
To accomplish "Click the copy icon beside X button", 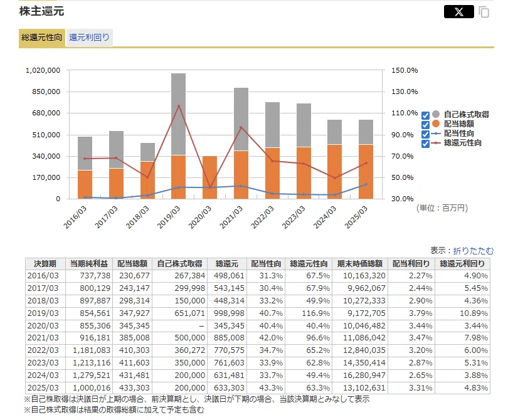I will pos(484,12).
